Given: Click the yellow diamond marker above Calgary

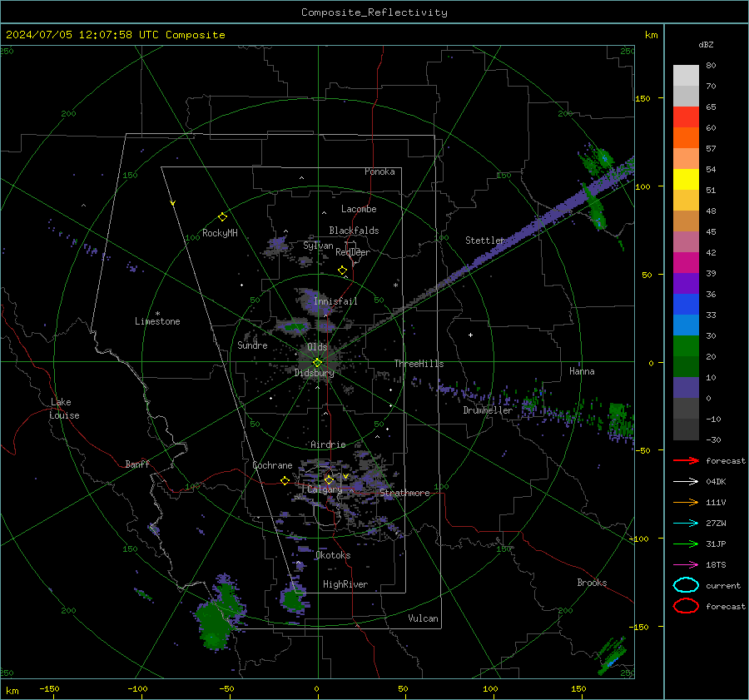Looking at the screenshot, I should 329,479.
